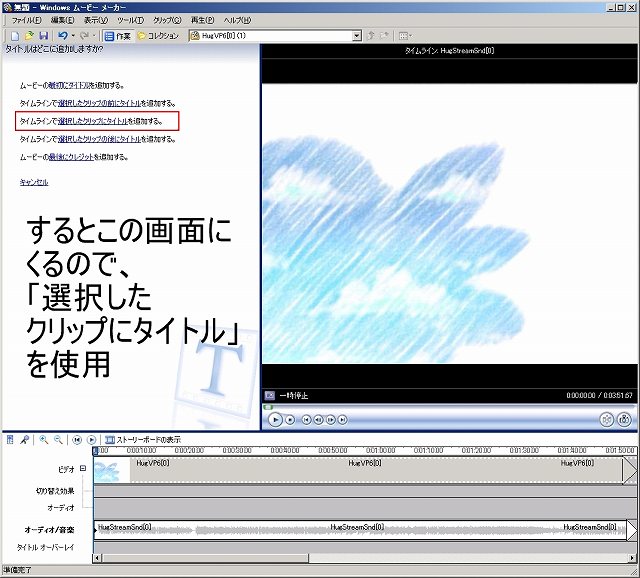Click the New Project icon
The height and width of the screenshot is (578, 640).
point(15,36)
